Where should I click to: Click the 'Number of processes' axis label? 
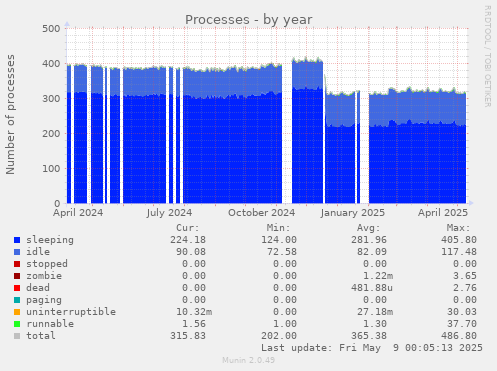click(10, 114)
